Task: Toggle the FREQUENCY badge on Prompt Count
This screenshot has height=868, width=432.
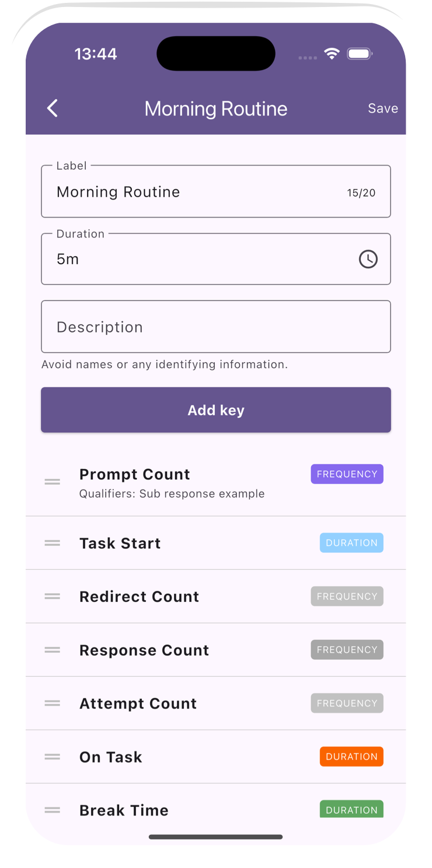Action: tap(347, 474)
